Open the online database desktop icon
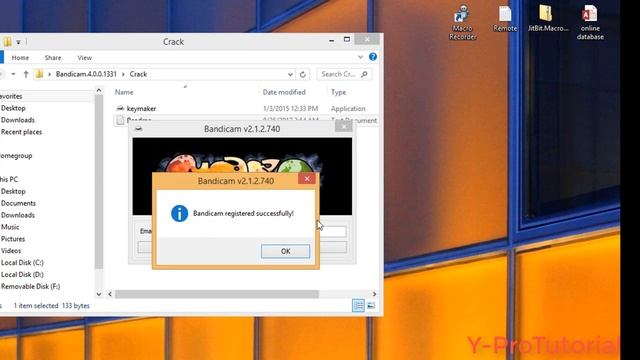Viewport: 640px width, 360px height. click(590, 22)
